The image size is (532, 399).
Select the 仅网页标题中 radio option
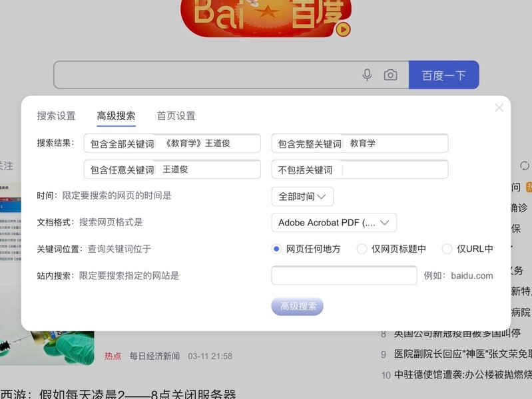pyautogui.click(x=362, y=249)
